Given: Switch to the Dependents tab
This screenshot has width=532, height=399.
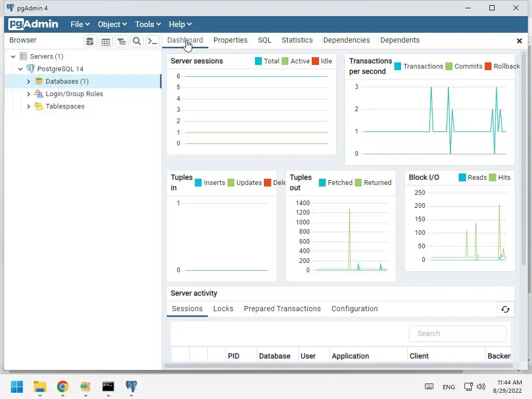Looking at the screenshot, I should tap(400, 40).
